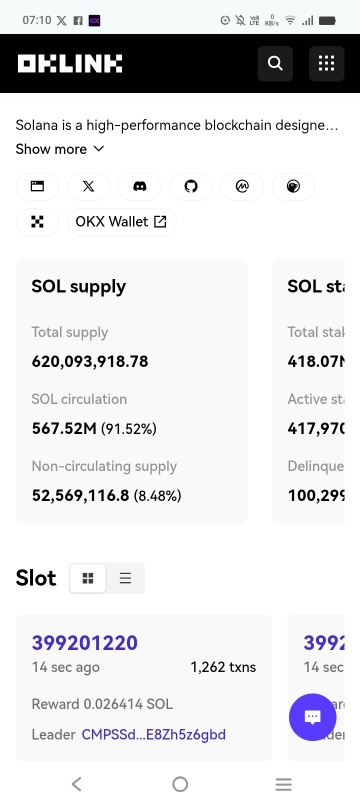Click the OKX exchange logo icon
The image size is (360, 804).
coord(37,222)
